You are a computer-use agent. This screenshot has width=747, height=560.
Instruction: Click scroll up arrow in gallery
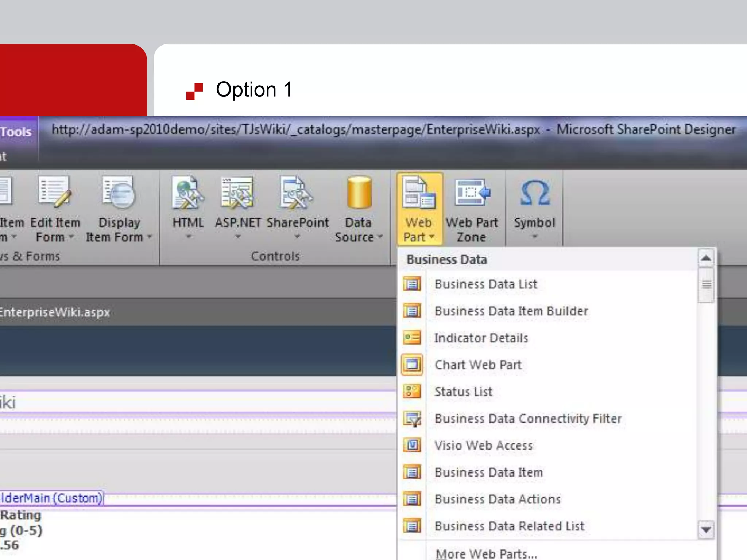706,258
